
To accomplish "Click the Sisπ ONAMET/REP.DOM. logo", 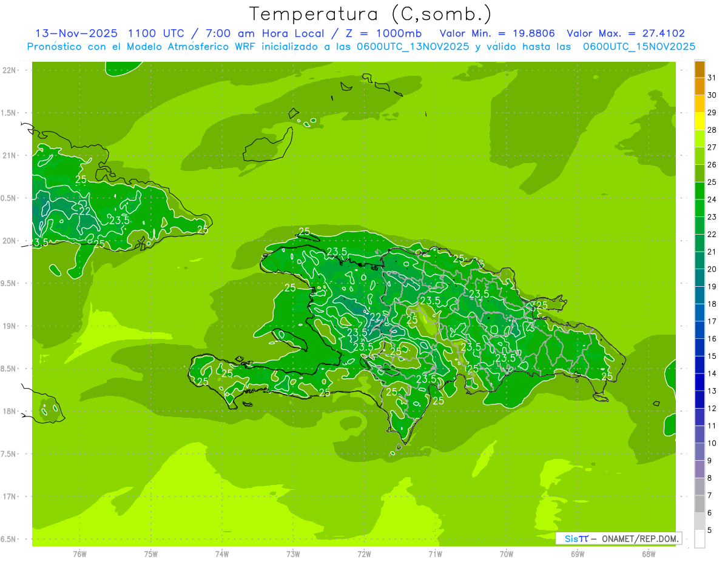I will [x=618, y=538].
